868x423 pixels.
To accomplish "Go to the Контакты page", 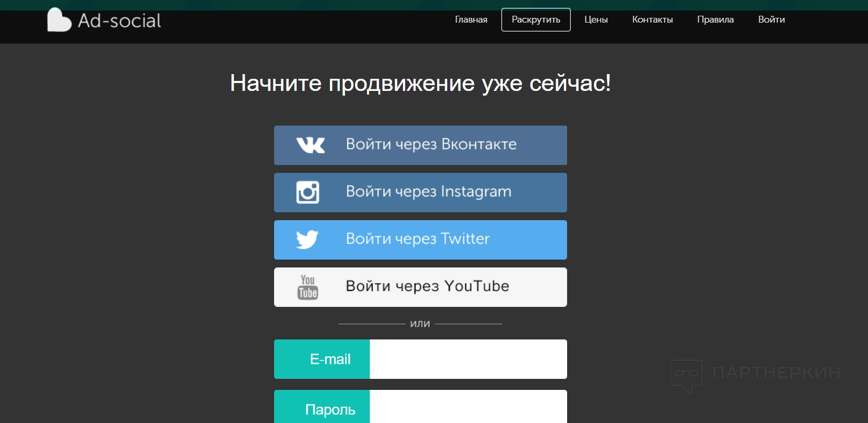I will click(652, 19).
